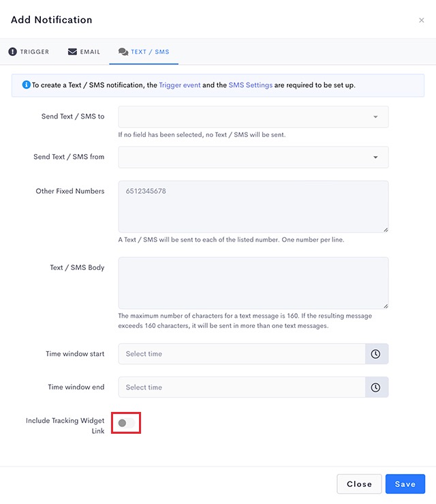Switch to the Email tab
Viewport: 436px width, 504px height.
pyautogui.click(x=84, y=52)
